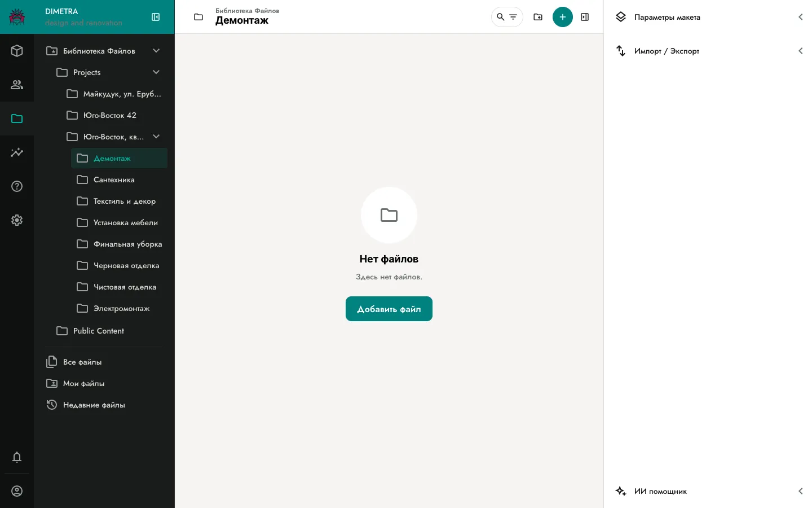Click the Добавить файл button
Image resolution: width=812 pixels, height=508 pixels.
pos(389,309)
